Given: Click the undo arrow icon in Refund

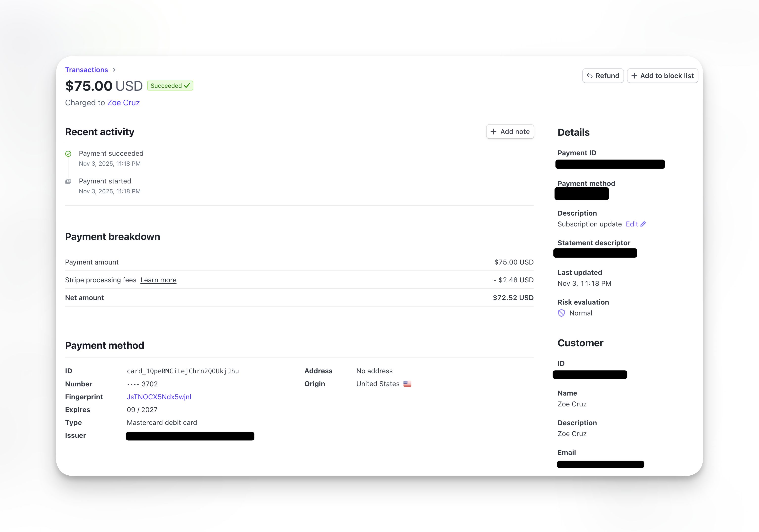Looking at the screenshot, I should coord(589,76).
